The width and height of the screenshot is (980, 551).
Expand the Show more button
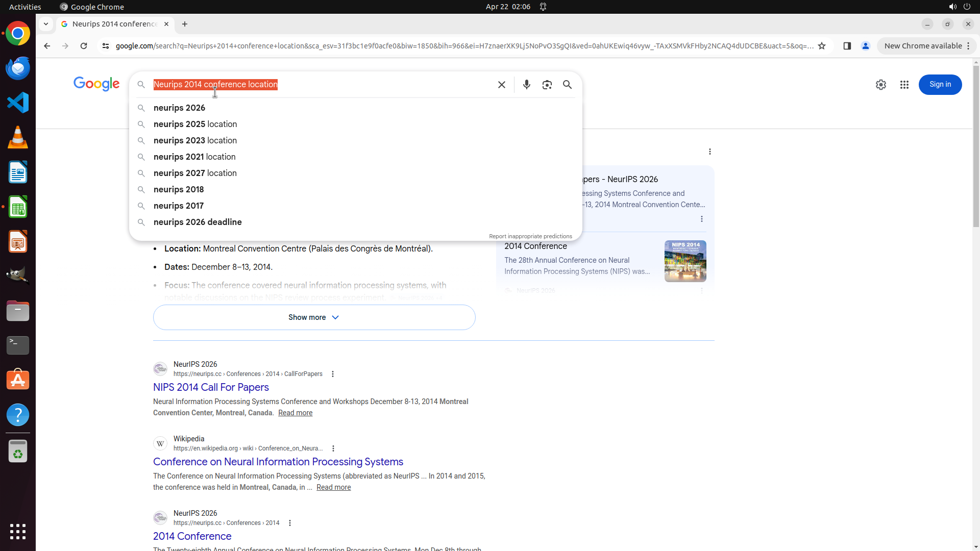click(314, 317)
